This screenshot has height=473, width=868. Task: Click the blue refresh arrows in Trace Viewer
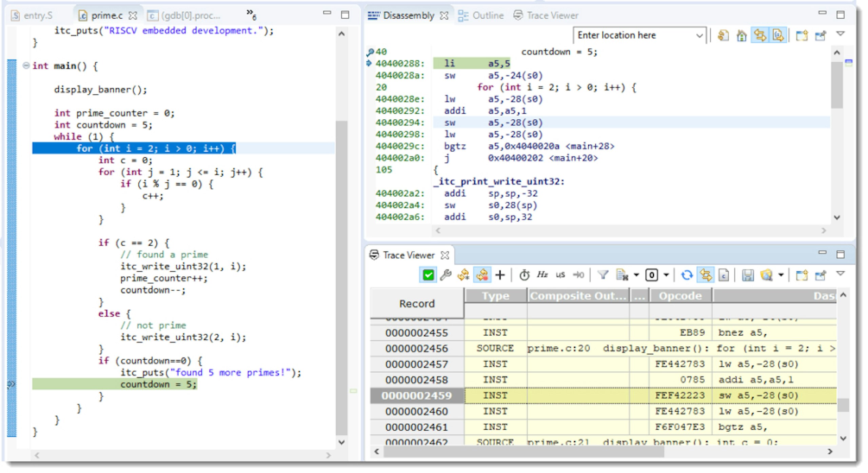point(687,275)
